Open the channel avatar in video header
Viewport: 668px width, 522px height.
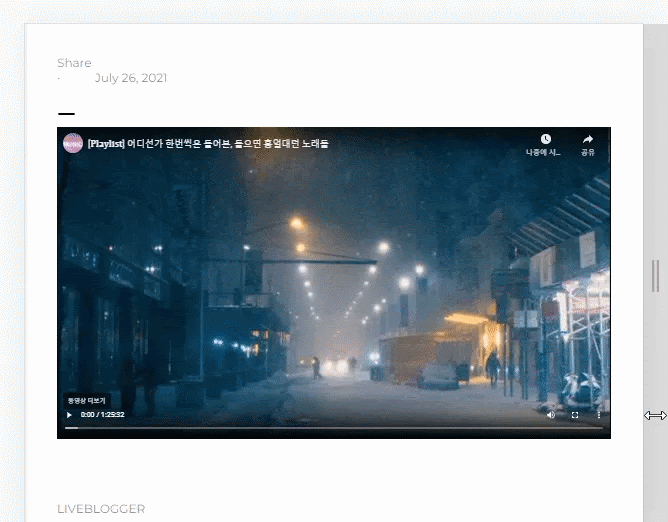click(x=73, y=143)
